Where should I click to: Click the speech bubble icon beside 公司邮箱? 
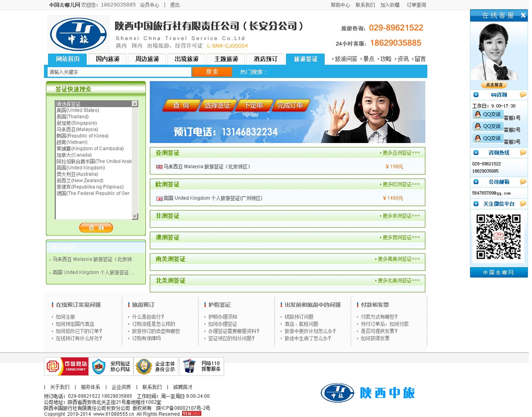pyautogui.click(x=523, y=181)
